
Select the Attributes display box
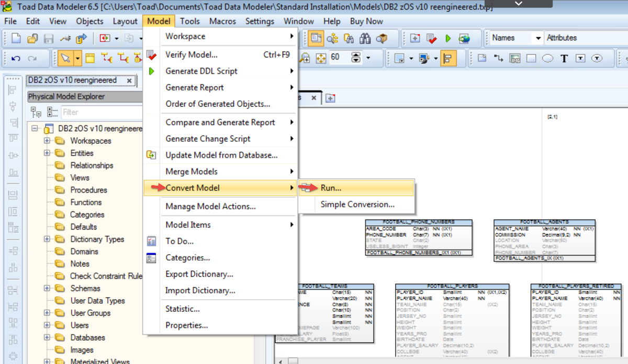point(585,38)
